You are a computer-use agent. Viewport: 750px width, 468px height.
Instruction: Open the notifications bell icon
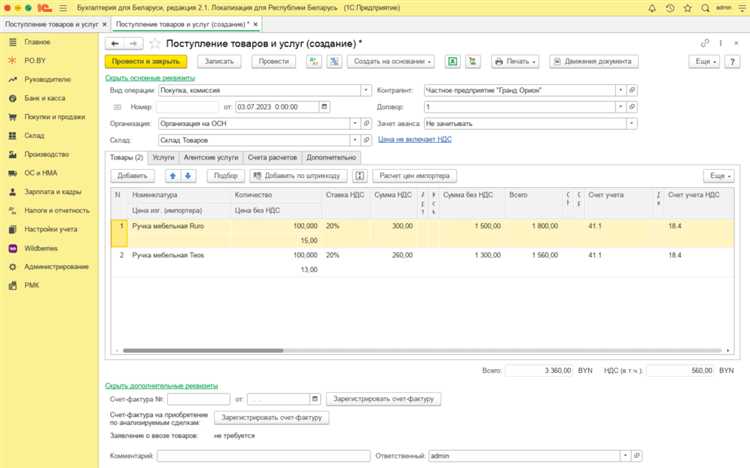(x=652, y=8)
